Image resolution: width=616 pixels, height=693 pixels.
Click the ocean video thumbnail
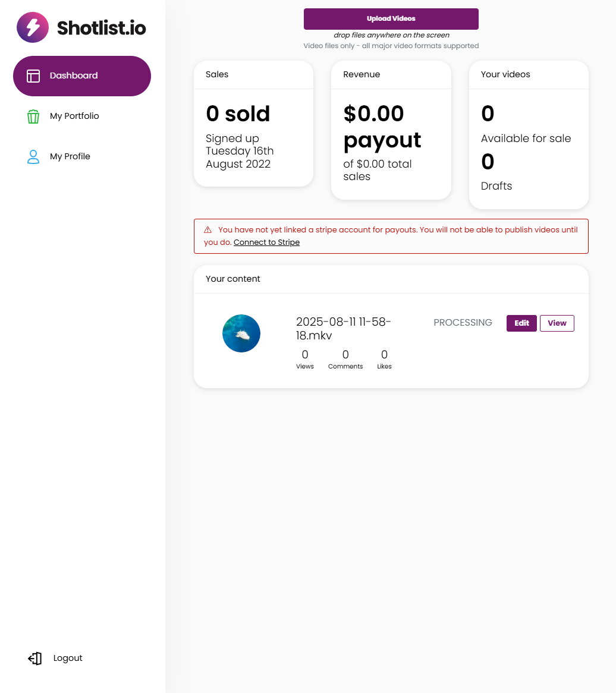coord(241,333)
